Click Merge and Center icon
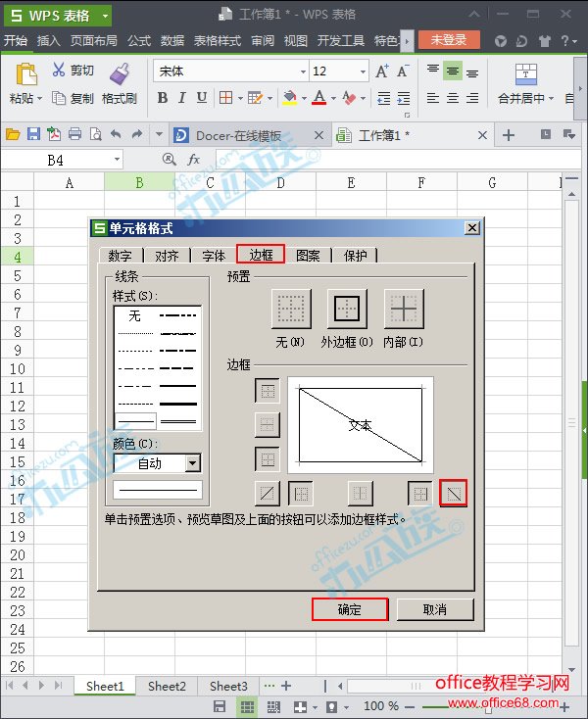The image size is (588, 719). pyautogui.click(x=525, y=74)
